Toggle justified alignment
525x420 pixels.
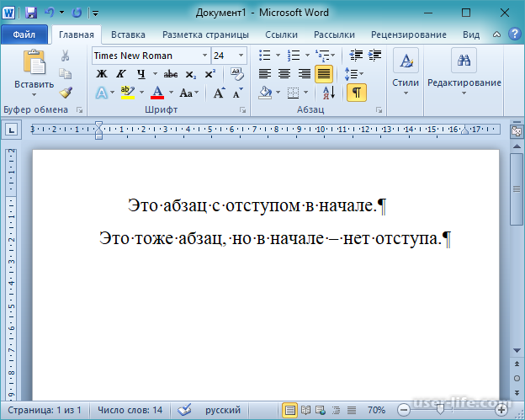pyautogui.click(x=324, y=74)
